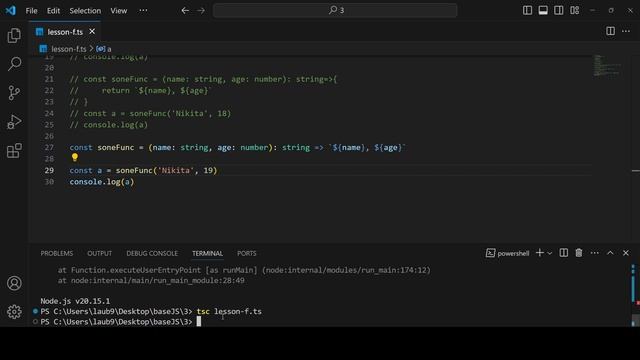
Task: Close the terminal panel
Action: pyautogui.click(x=626, y=253)
